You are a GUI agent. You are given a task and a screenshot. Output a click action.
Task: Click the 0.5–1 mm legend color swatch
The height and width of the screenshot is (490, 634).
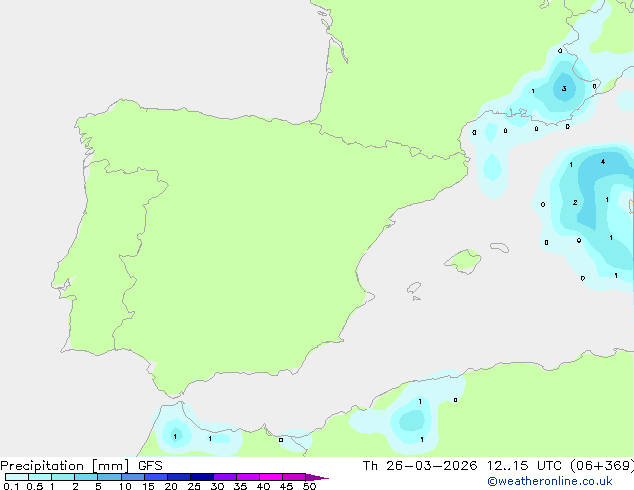40,477
